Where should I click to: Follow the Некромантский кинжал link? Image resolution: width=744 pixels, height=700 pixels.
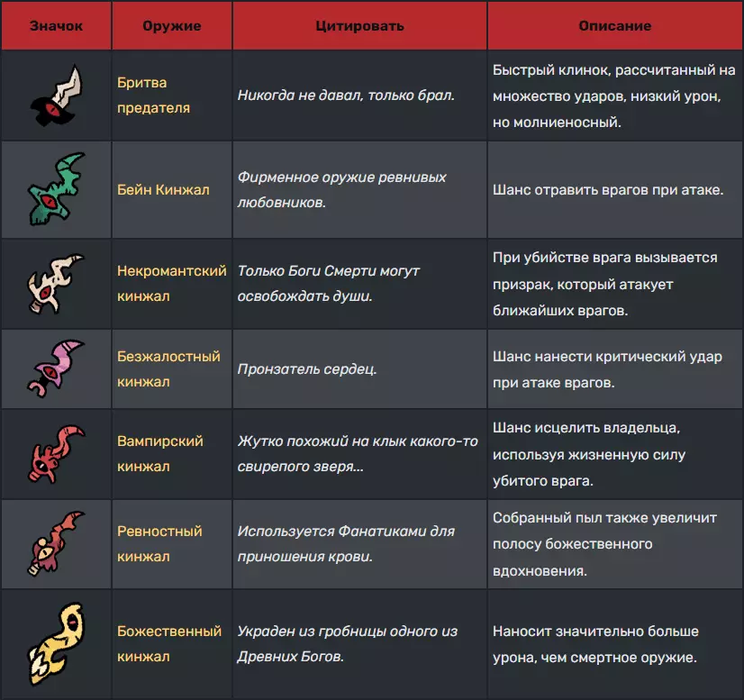point(171,283)
